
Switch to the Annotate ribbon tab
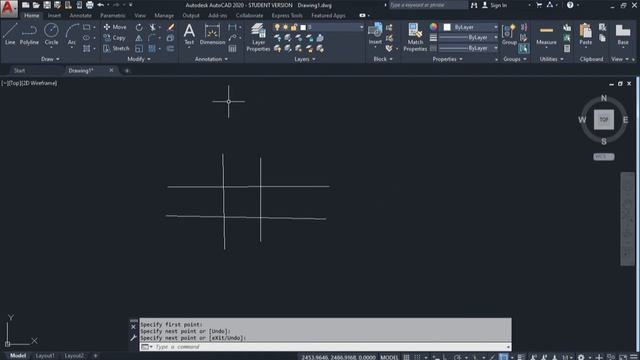point(80,16)
